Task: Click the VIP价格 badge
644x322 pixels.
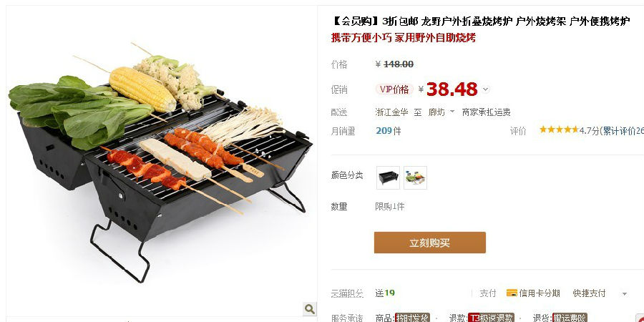Action: click(394, 89)
